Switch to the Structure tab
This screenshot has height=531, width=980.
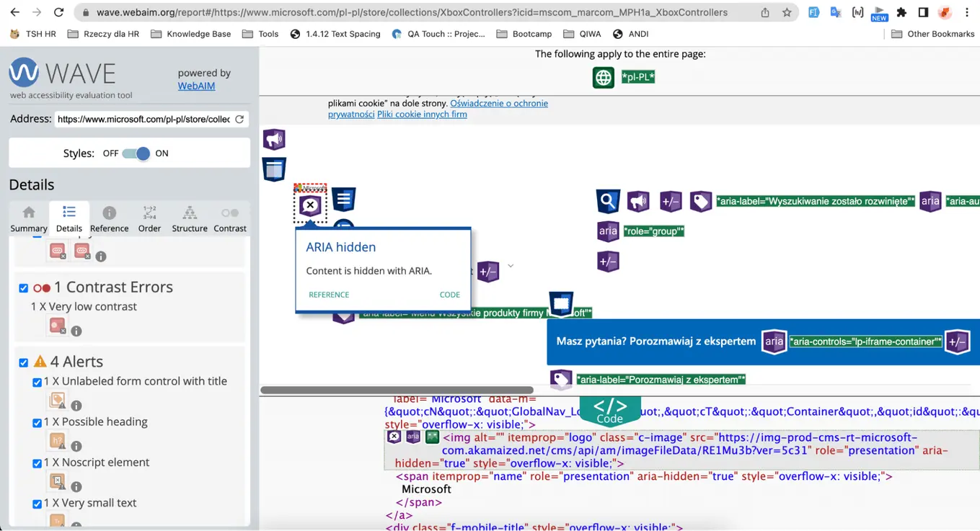(189, 218)
